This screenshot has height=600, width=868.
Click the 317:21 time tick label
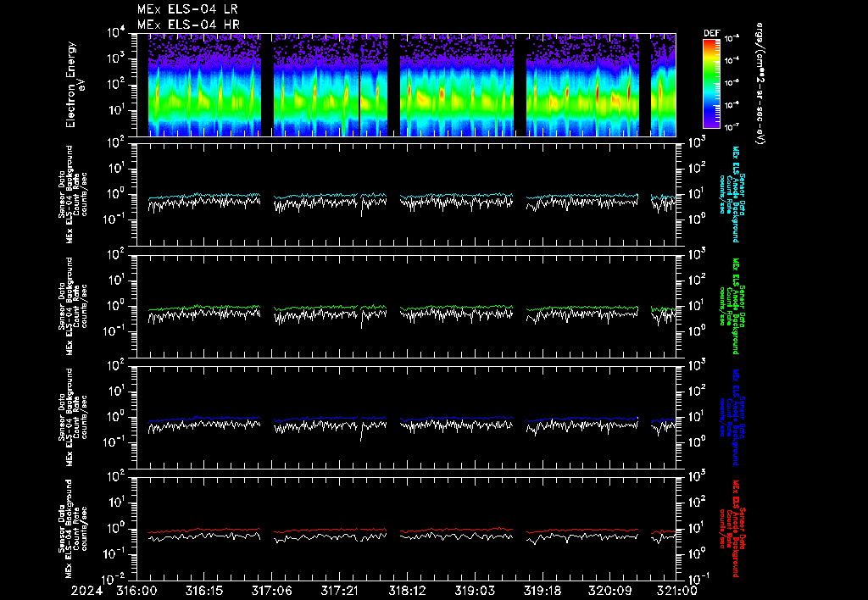339,591
